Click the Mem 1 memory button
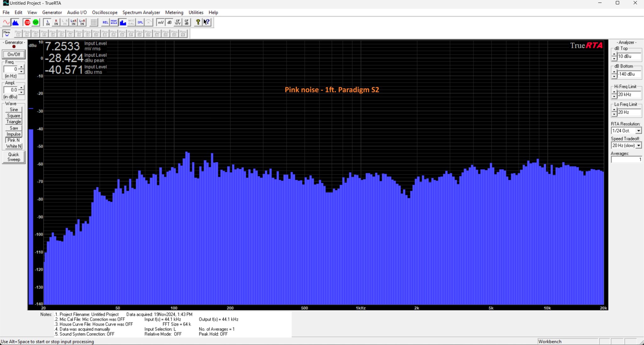The width and height of the screenshot is (644, 345). (x=18, y=33)
